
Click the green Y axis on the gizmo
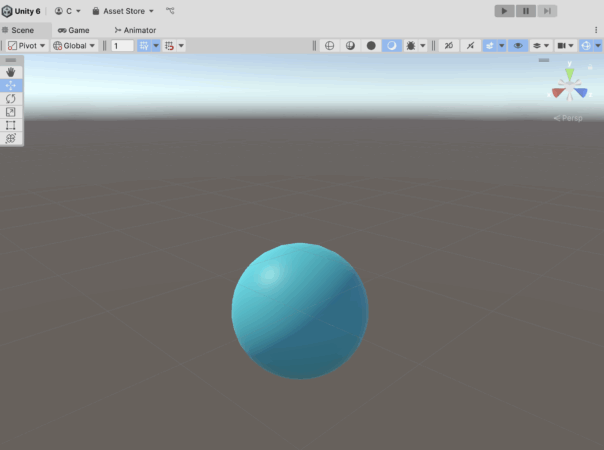[x=569, y=73]
